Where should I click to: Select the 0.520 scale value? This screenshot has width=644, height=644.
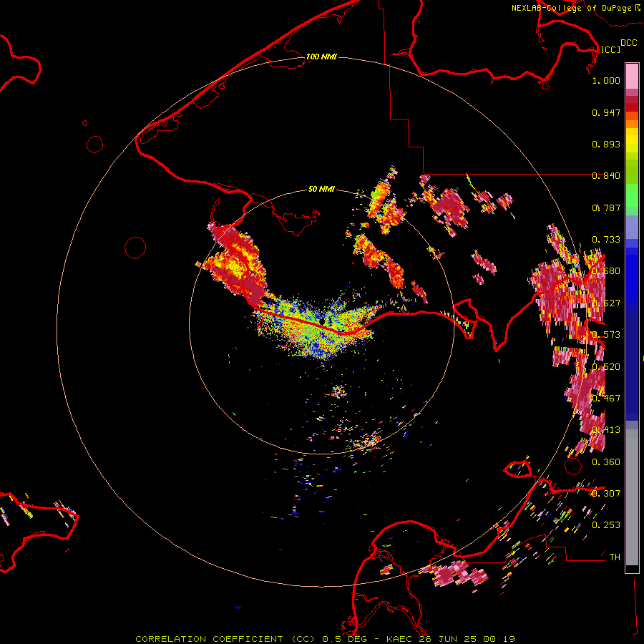click(606, 367)
